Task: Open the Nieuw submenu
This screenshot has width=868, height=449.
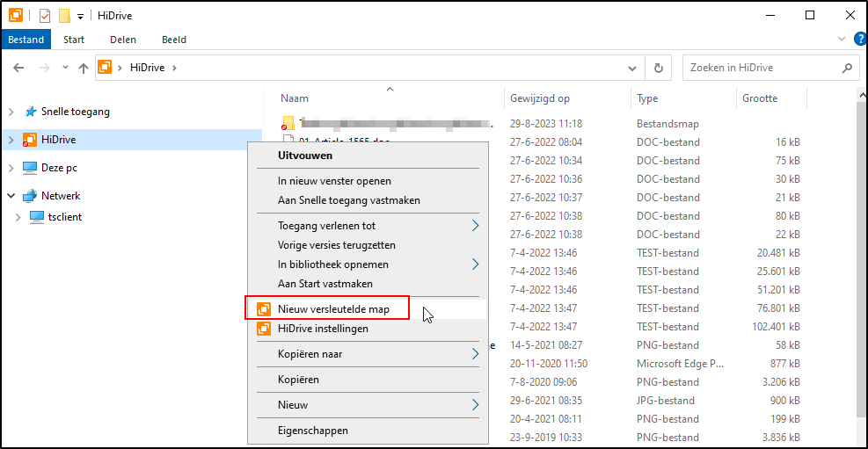Action: (368, 405)
